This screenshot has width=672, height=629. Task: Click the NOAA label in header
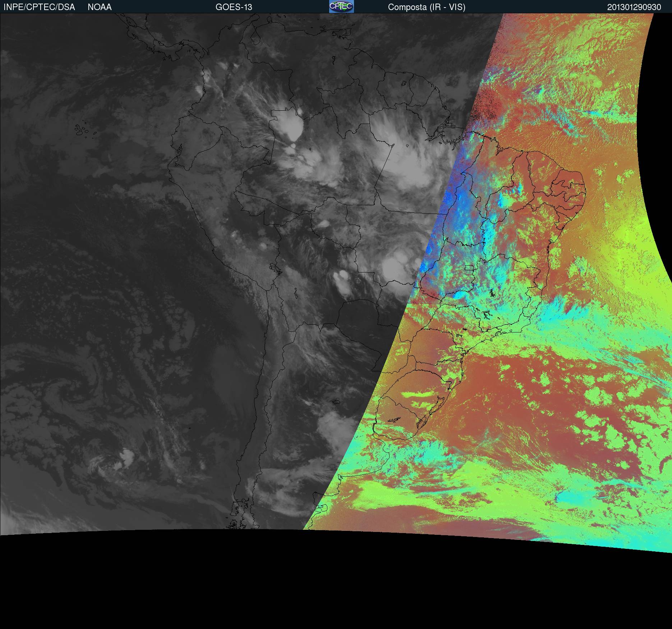click(100, 7)
